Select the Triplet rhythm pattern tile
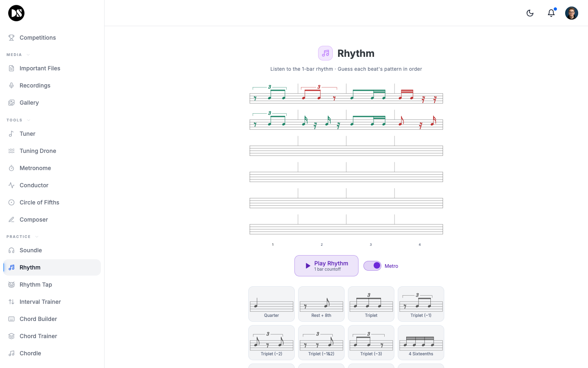Screen dimensions: 588x368 click(x=371, y=304)
